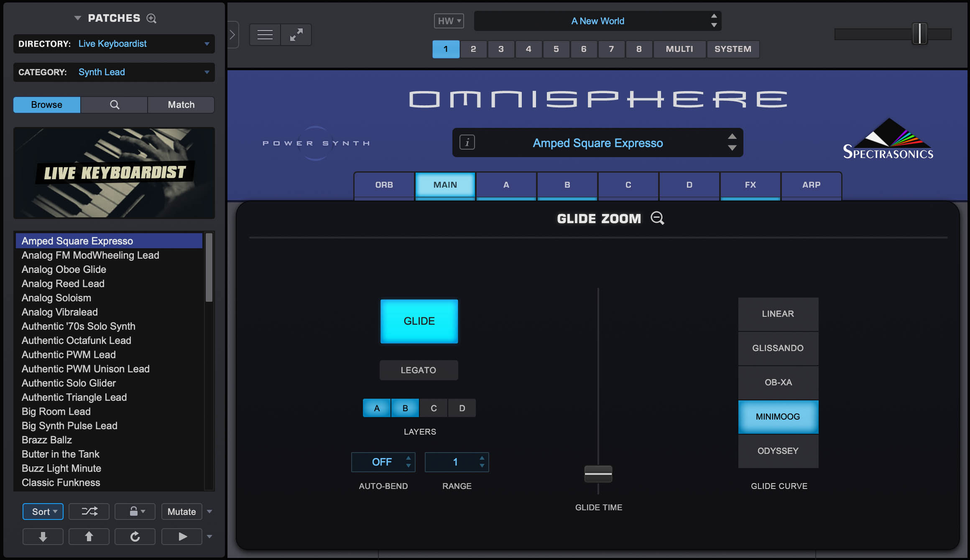Image resolution: width=970 pixels, height=560 pixels.
Task: Click the magnifying glass search icon
Action: point(114,104)
